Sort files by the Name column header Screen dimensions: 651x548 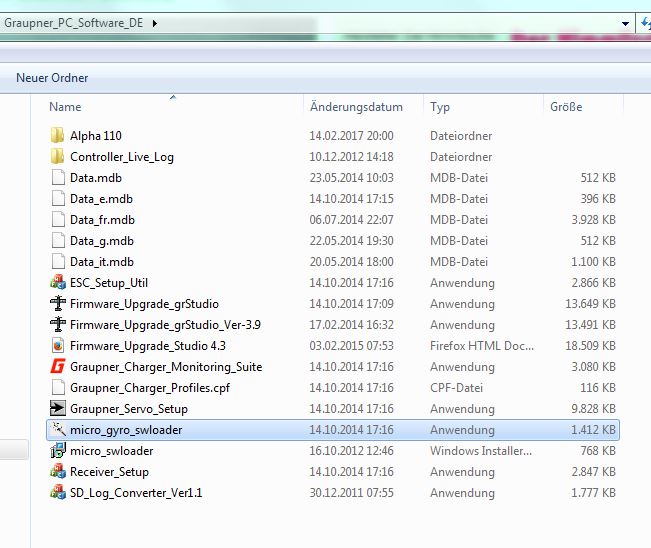coord(66,107)
